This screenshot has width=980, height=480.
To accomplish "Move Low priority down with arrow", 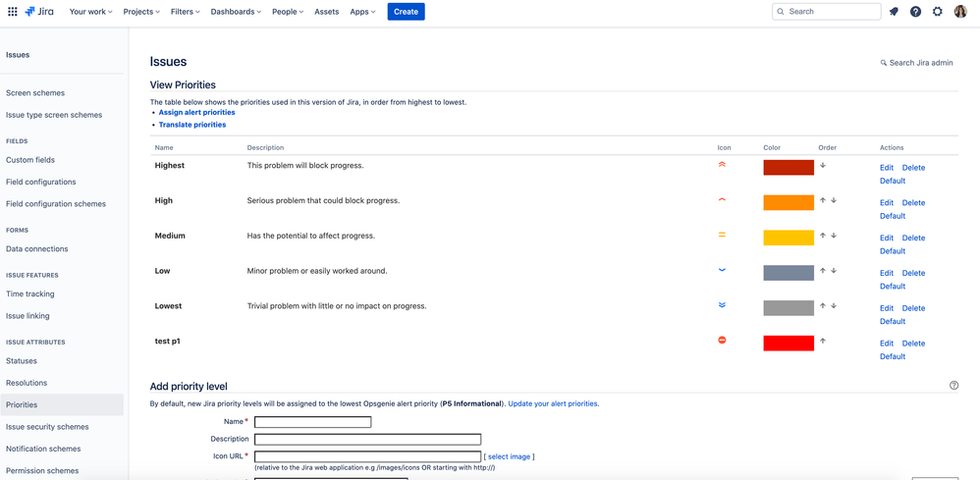I will tap(834, 271).
